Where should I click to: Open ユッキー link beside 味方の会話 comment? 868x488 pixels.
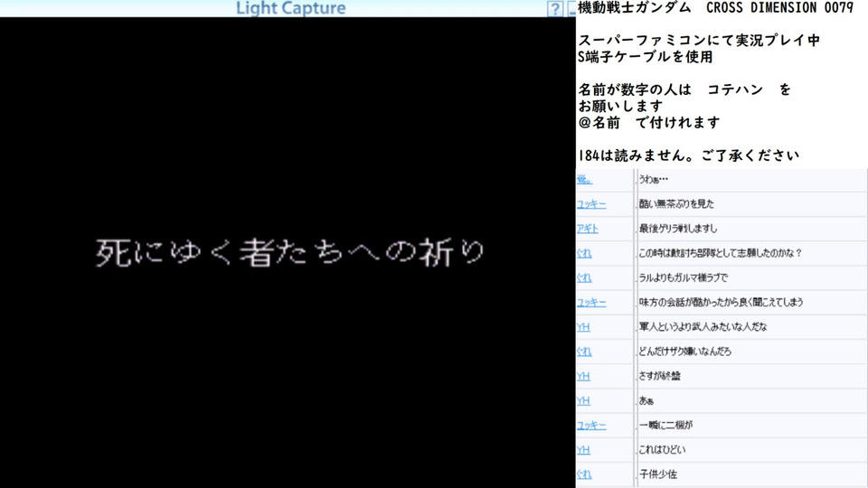[x=591, y=303]
